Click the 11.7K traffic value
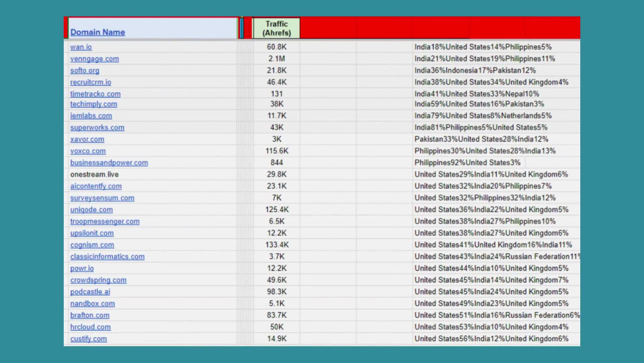Image resolution: width=644 pixels, height=363 pixels. (x=276, y=116)
